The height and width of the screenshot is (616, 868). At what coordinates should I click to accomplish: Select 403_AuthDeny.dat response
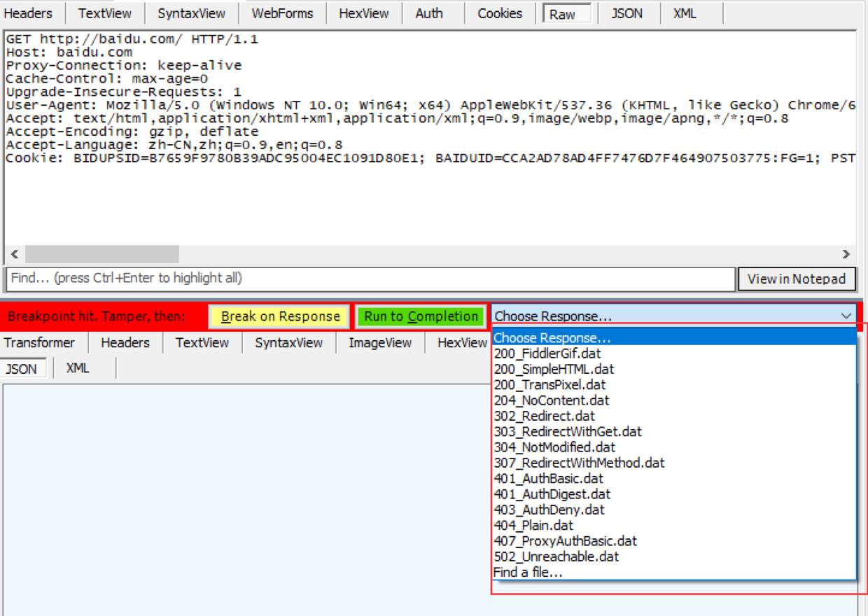click(x=549, y=510)
